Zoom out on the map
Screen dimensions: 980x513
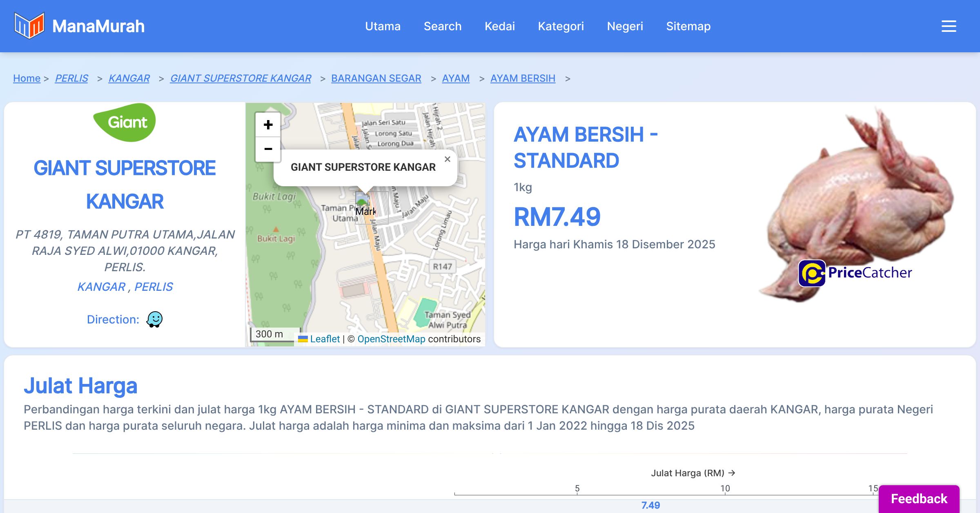click(268, 149)
